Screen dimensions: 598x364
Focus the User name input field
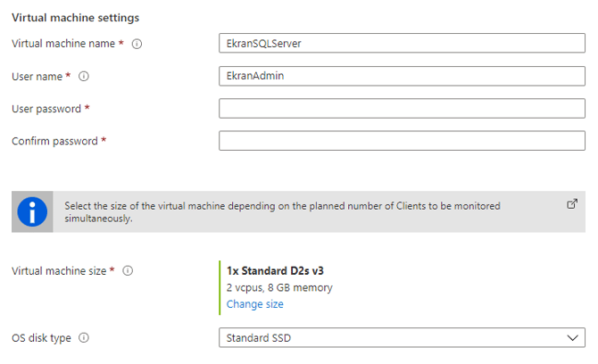[x=402, y=77]
